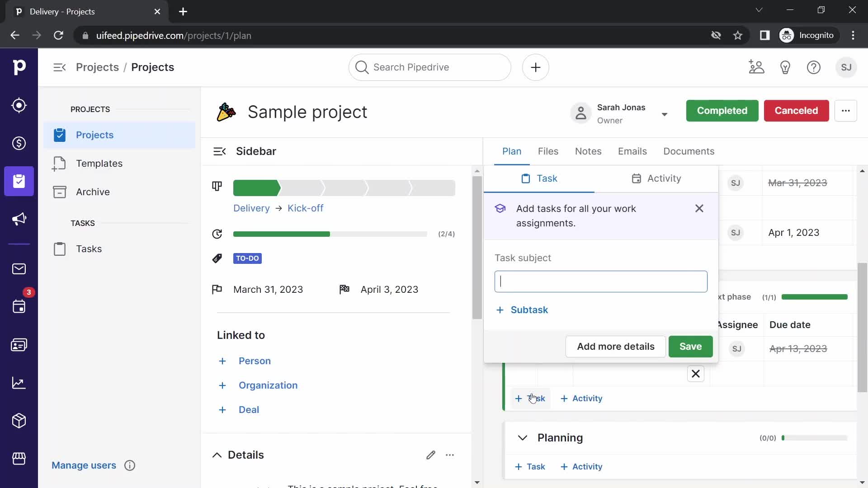
Task: Switch to the Documents tab
Action: coord(689,151)
